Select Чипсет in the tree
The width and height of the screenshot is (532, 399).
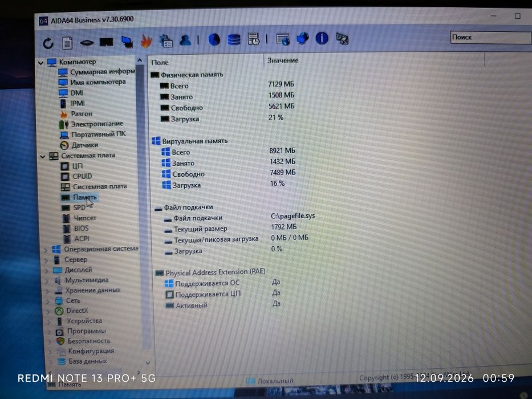[x=85, y=218]
